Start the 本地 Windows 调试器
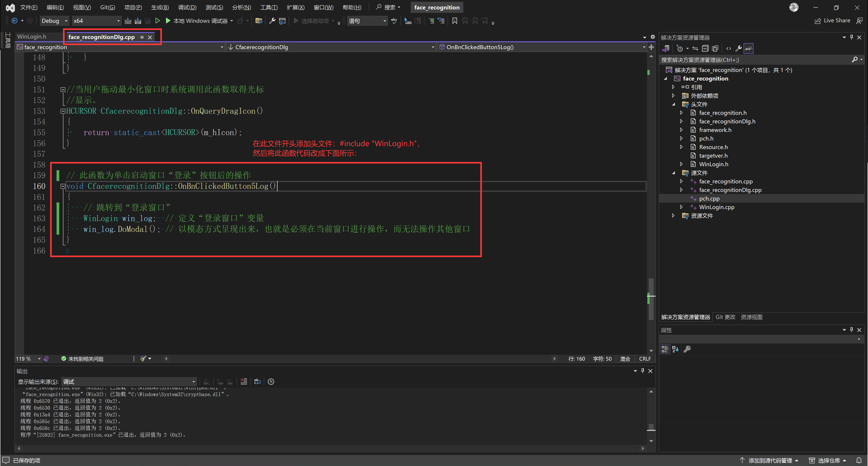The height and width of the screenshot is (466, 868). click(x=195, y=21)
